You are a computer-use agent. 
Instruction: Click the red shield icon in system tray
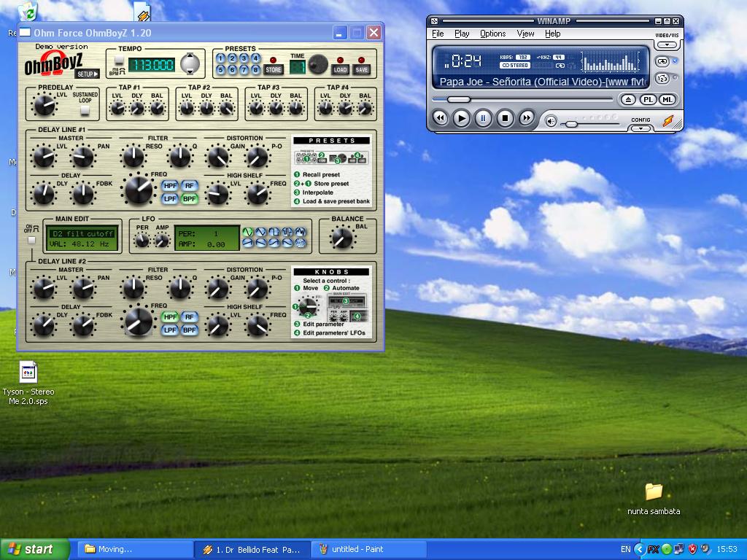693,549
